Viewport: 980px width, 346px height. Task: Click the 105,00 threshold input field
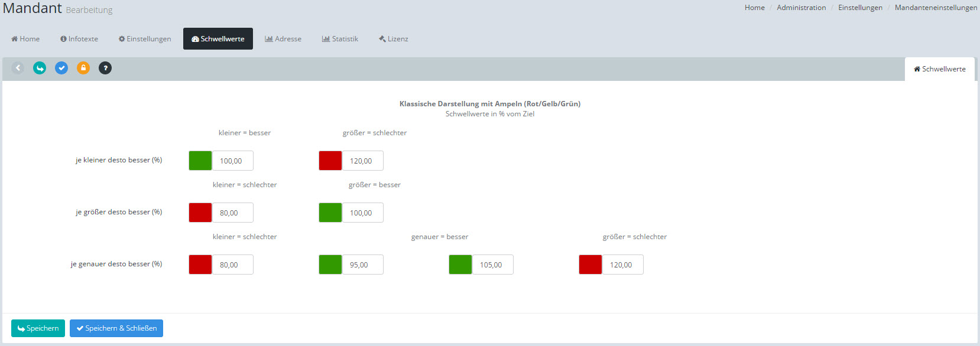492,265
